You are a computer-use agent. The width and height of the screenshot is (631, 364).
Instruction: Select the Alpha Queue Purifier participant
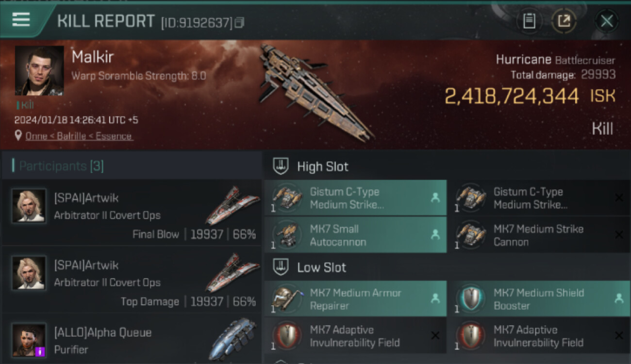click(132, 339)
